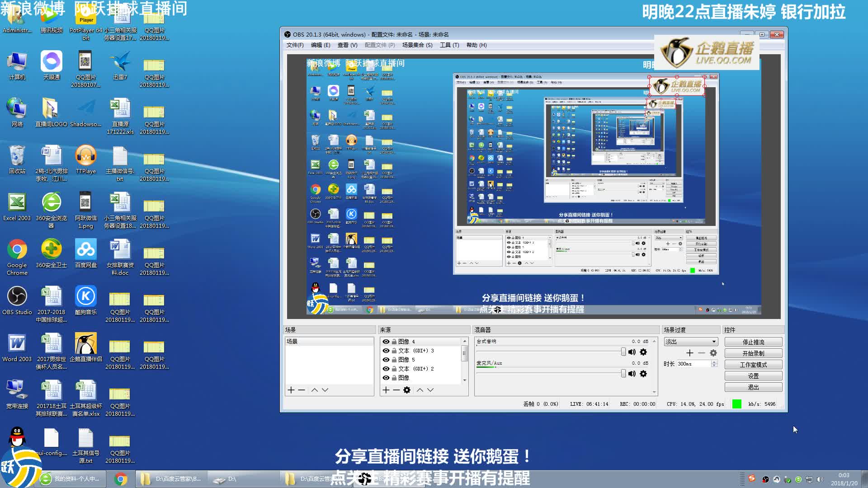This screenshot has height=488, width=868.
Task: Open 麦克风/Aux audio settings gear
Action: 643,374
